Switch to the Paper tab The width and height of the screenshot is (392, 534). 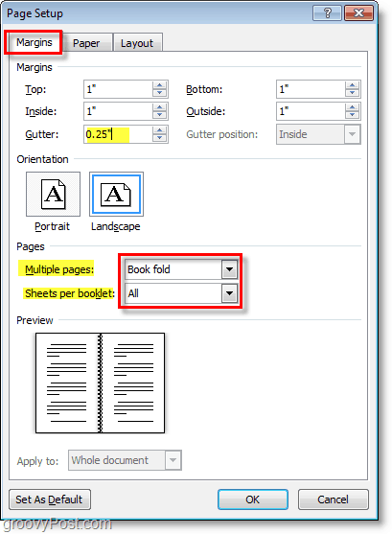(x=86, y=43)
